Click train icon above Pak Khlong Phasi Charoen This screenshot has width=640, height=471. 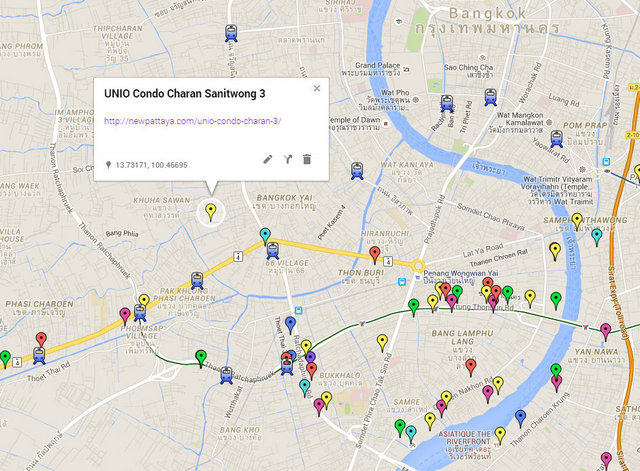coord(197,281)
